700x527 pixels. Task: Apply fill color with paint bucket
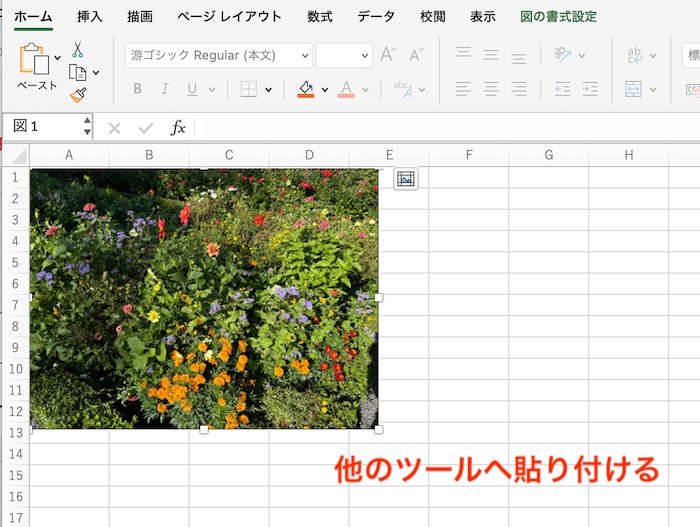306,89
